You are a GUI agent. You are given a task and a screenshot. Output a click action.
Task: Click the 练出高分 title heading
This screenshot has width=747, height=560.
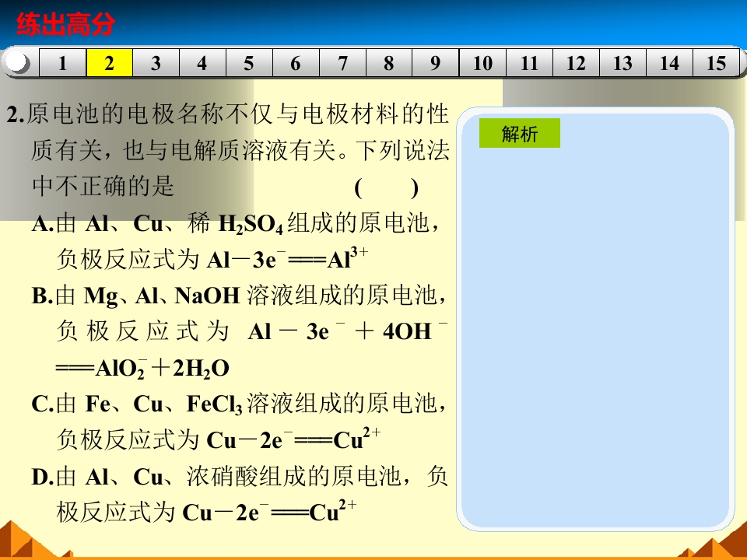click(65, 26)
